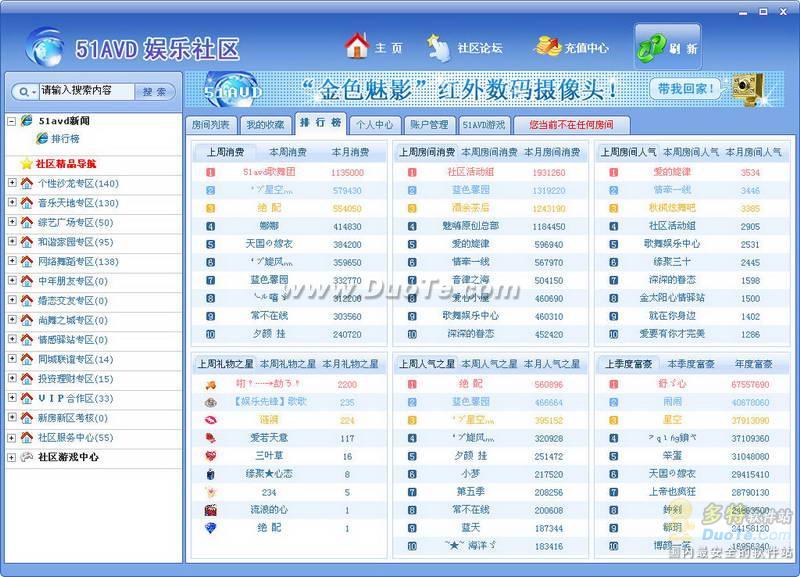Image resolution: width=800 pixels, height=577 pixels.
Task: Click the 搜索 search button
Action: [155, 92]
